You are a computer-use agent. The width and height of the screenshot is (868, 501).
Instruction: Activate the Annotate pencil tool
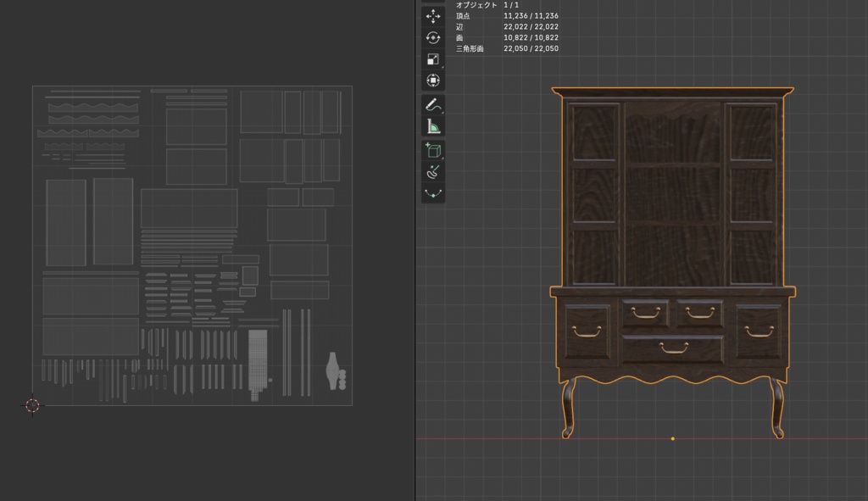(433, 104)
